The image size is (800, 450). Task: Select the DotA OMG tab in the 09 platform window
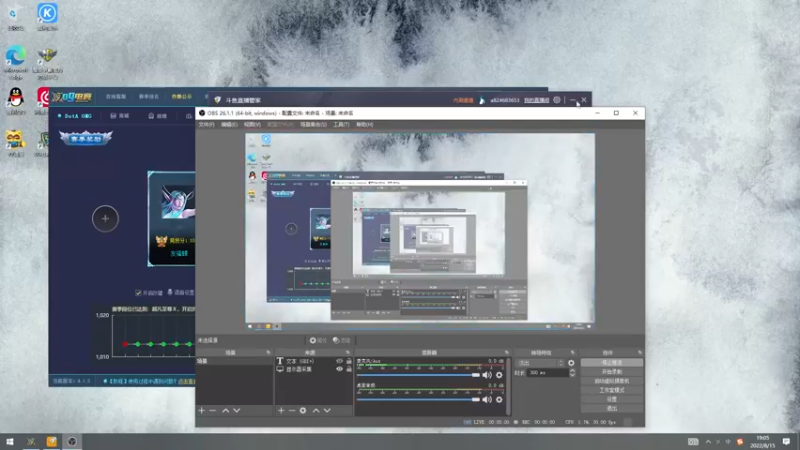click(75, 116)
